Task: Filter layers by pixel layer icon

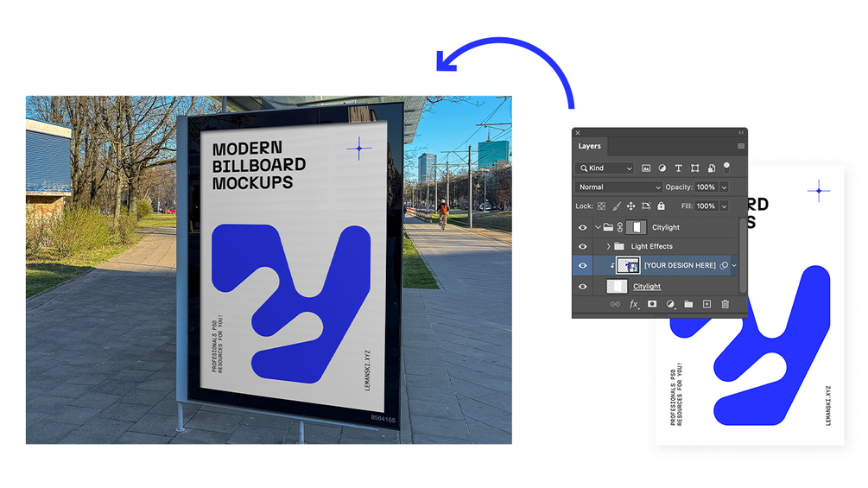Action: [645, 168]
